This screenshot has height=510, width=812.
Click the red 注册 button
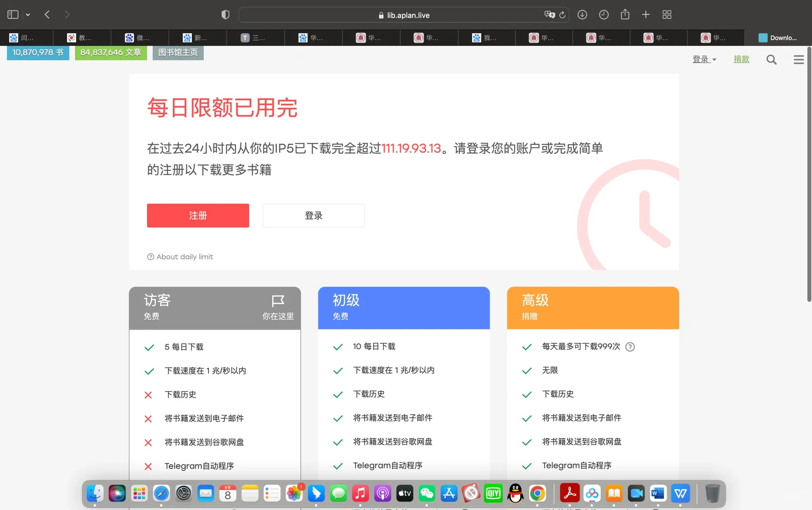[x=198, y=216]
